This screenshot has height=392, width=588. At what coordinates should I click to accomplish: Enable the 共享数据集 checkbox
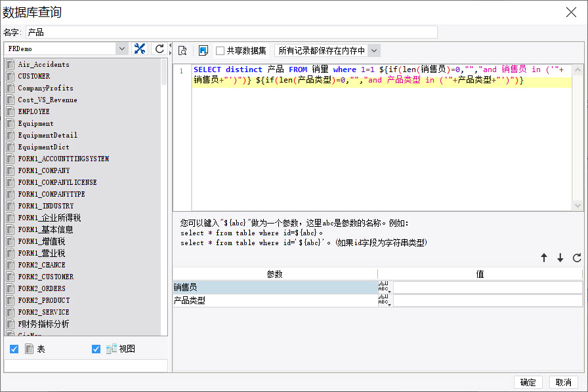point(220,50)
